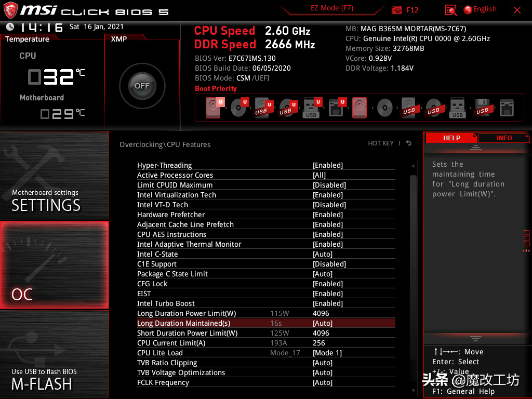This screenshot has height=399, width=532.
Task: Take a screenshot with the F12 camera icon
Action: [396, 10]
